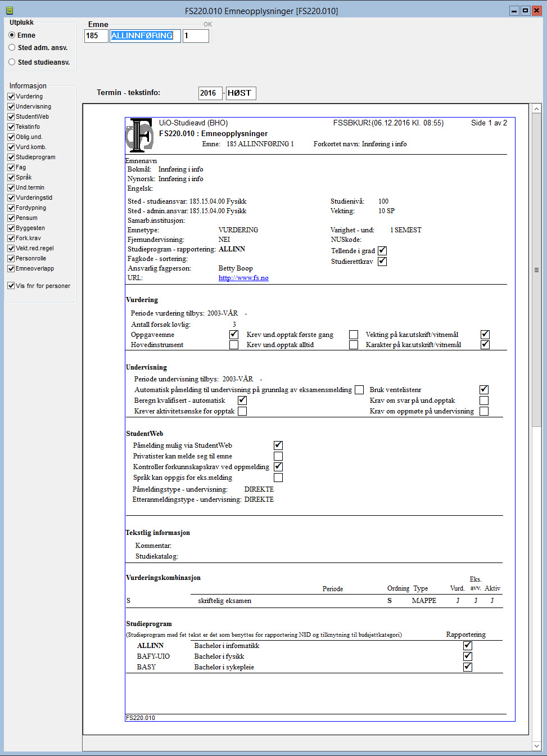Click the Termin year field 2016
547x756 pixels.
coord(210,93)
